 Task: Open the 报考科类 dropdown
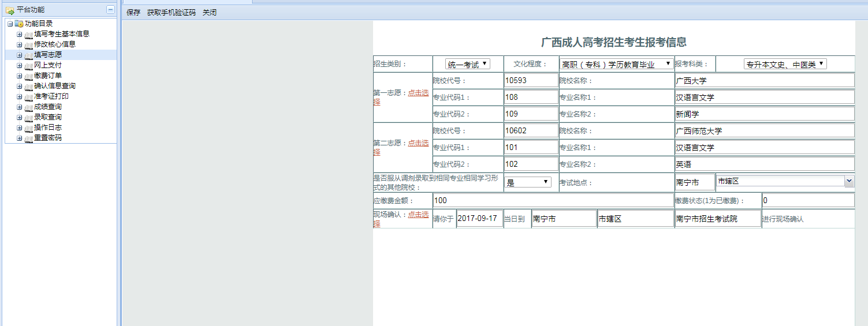tap(785, 64)
